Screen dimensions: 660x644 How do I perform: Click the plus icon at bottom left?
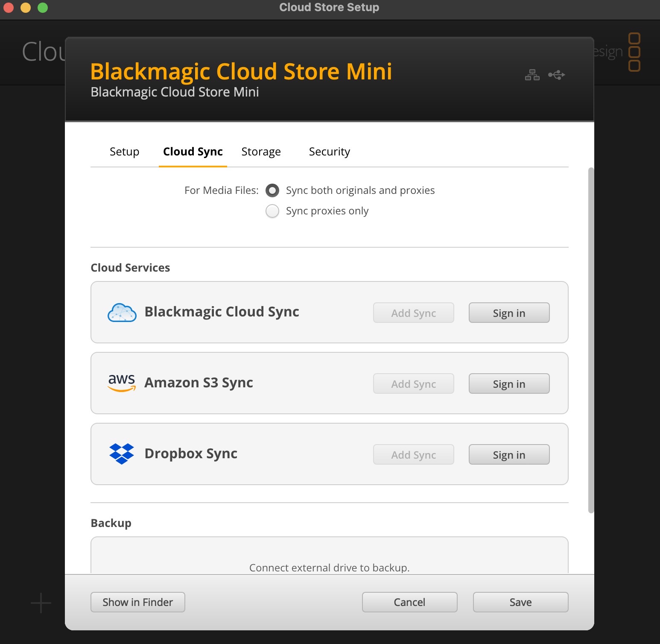click(x=41, y=603)
